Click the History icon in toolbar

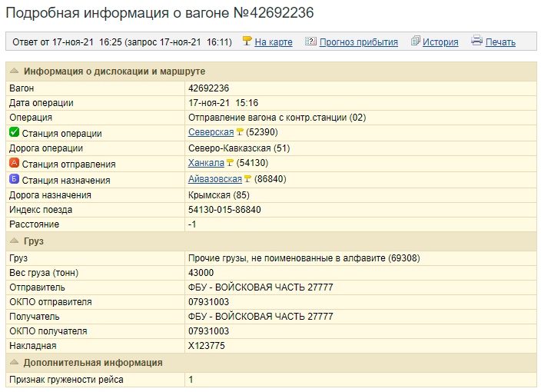[416, 42]
